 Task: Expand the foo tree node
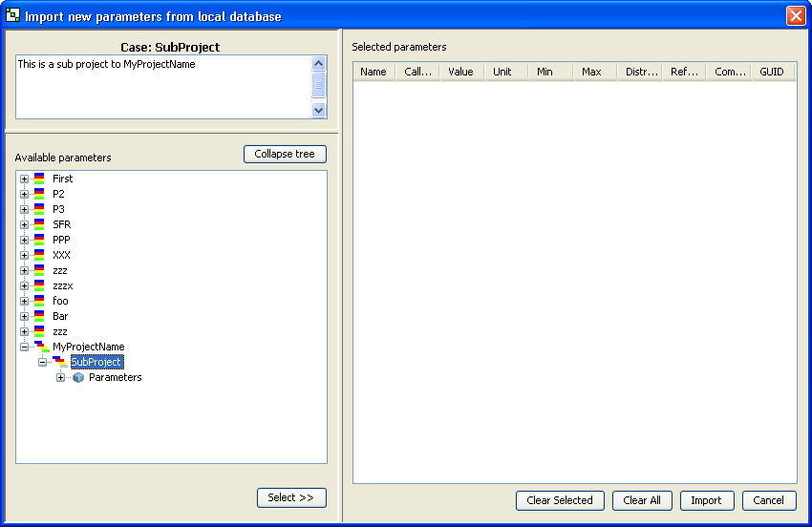pyautogui.click(x=24, y=302)
